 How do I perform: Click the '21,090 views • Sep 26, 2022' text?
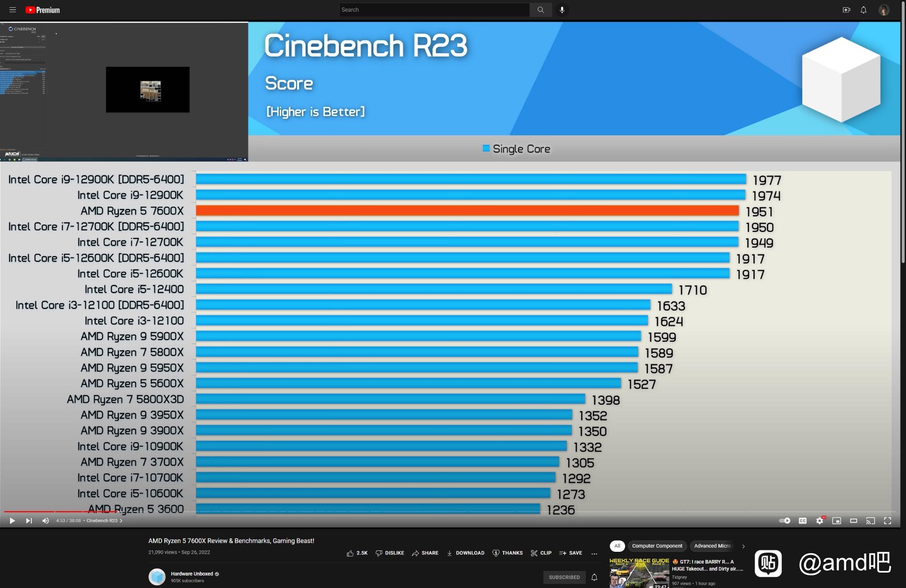click(x=179, y=552)
